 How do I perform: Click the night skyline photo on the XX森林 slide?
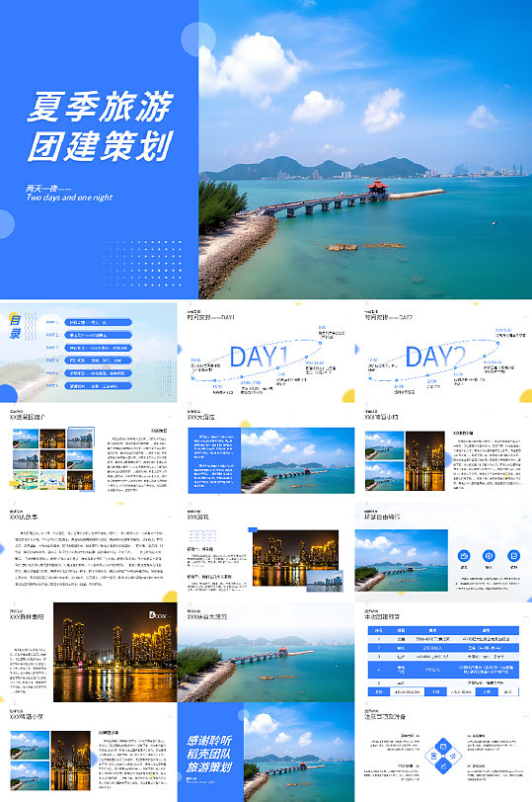pos(114,652)
